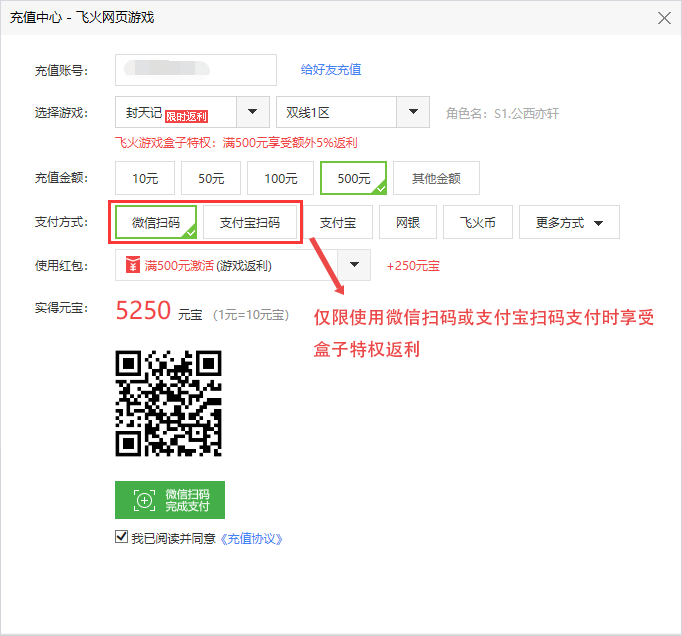The image size is (682, 636).
Task: Expand the red packet dropdown arrow
Action: tap(354, 266)
